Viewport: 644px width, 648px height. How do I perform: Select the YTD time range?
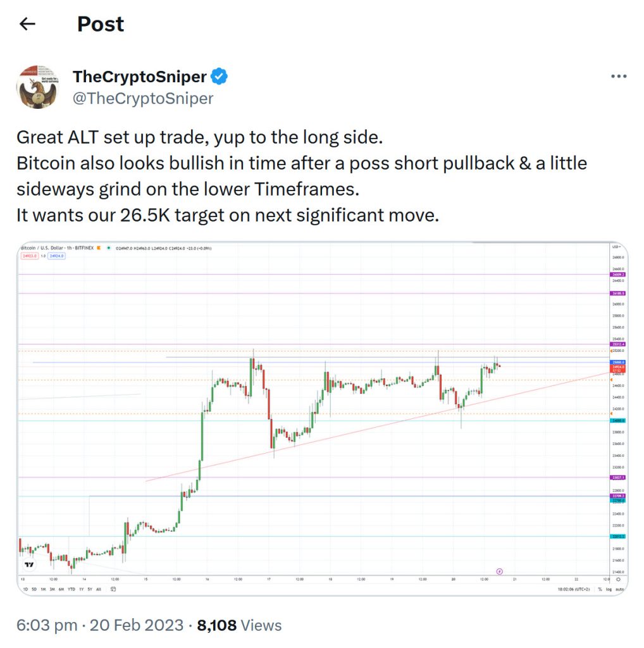71,589
